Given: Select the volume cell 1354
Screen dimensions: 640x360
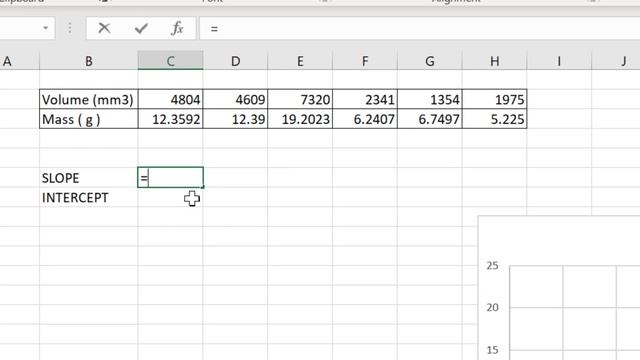Looking at the screenshot, I should coord(430,99).
